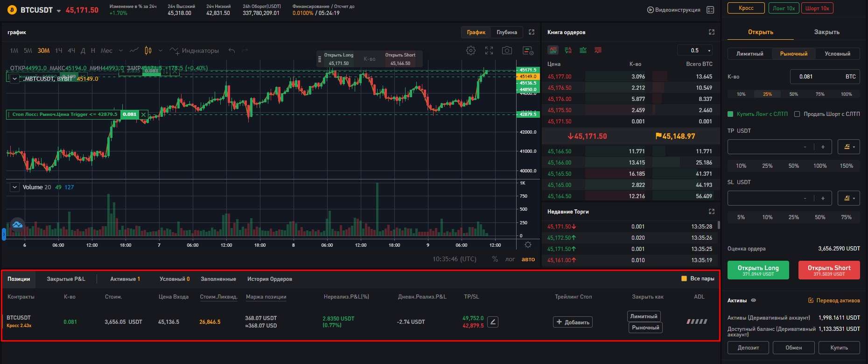This screenshot has width=868, height=364.
Task: Set TP to 100% preset
Action: [x=820, y=166]
